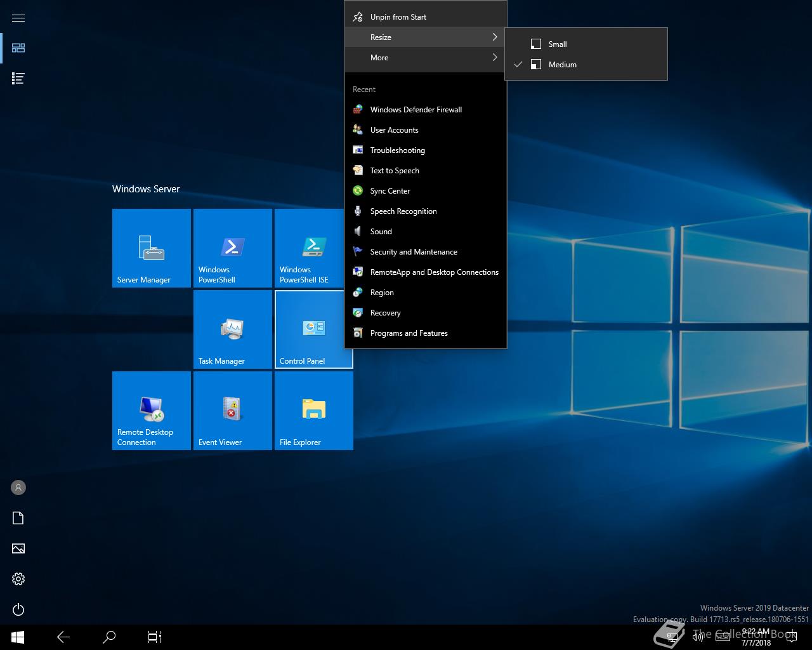Launch the Windows PowerShell tile
The image size is (812, 650).
point(233,248)
